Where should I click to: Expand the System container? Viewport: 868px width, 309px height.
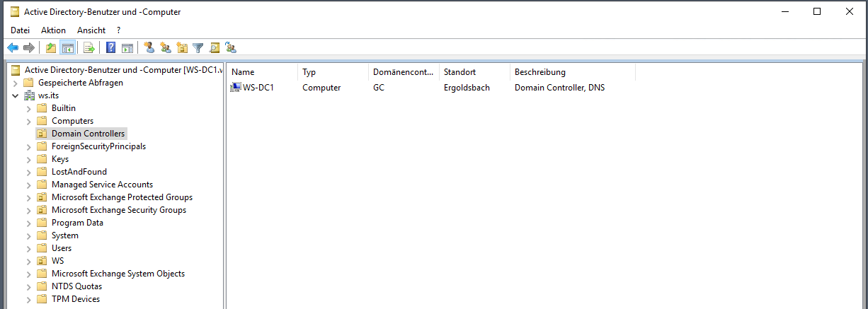28,235
